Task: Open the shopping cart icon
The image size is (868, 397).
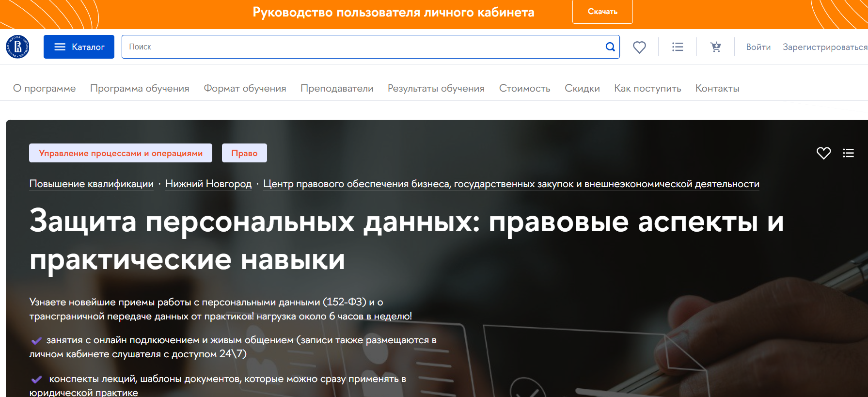Action: [x=715, y=47]
